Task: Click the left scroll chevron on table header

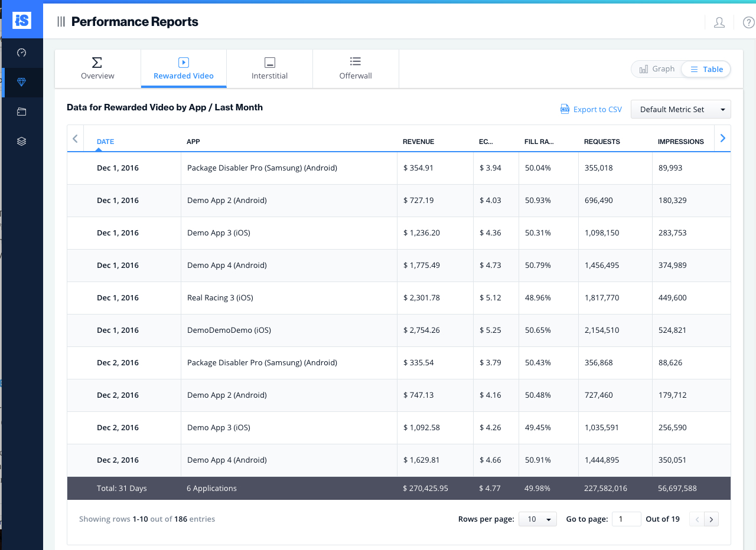Action: point(75,138)
